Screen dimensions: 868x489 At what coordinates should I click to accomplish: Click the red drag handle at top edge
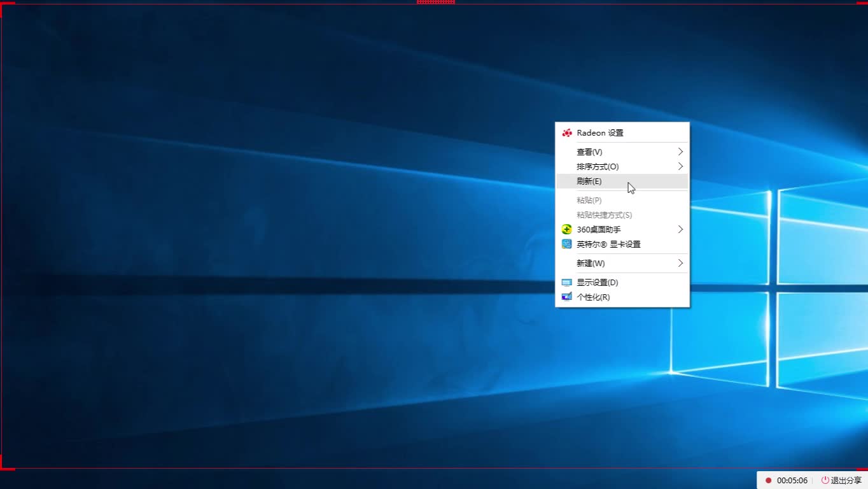click(x=436, y=2)
